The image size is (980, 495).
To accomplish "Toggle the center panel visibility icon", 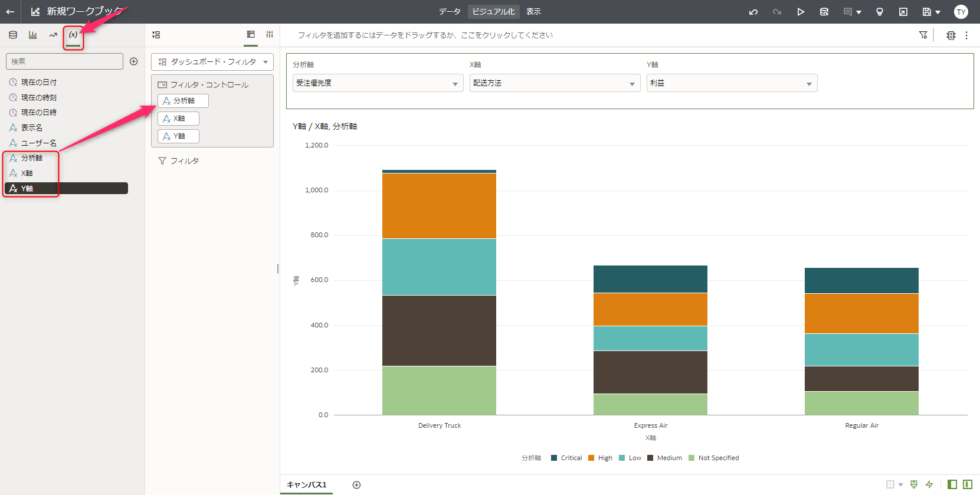I will tap(968, 484).
